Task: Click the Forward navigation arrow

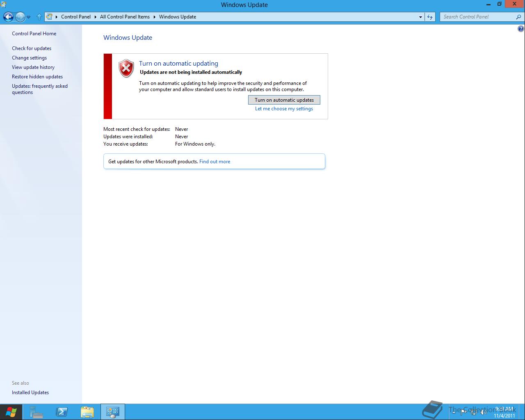Action: [20, 17]
